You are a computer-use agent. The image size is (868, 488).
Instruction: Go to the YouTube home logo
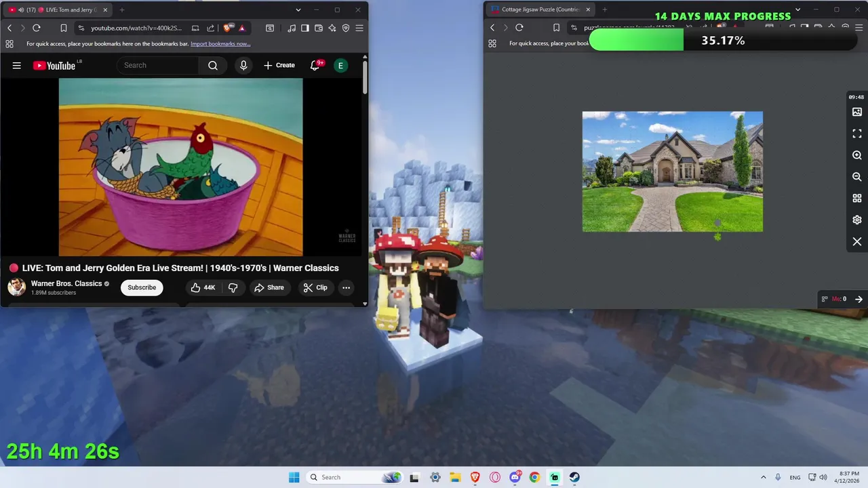[54, 66]
